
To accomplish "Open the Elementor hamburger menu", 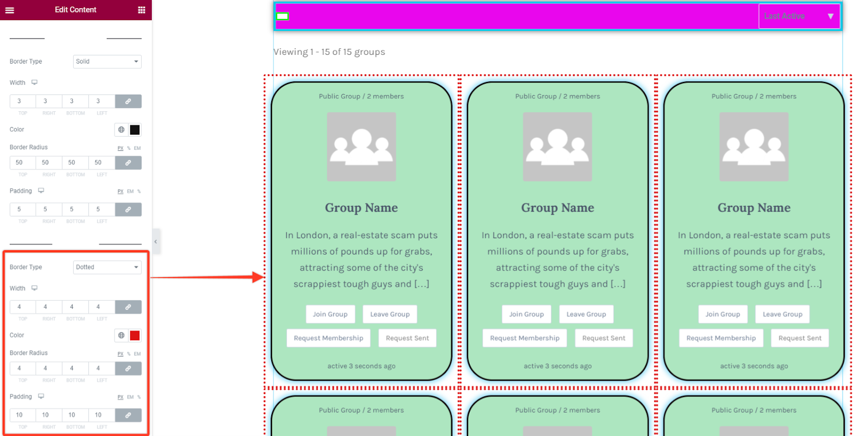I will 10,10.
